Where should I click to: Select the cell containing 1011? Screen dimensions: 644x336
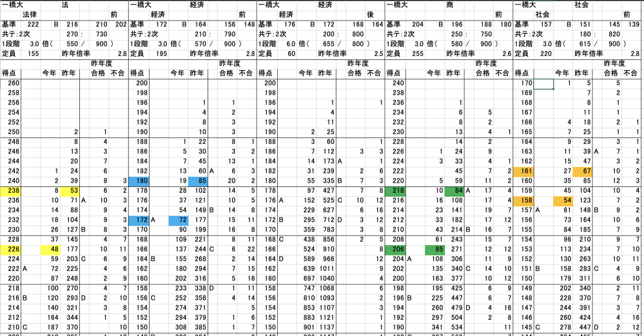326,269
